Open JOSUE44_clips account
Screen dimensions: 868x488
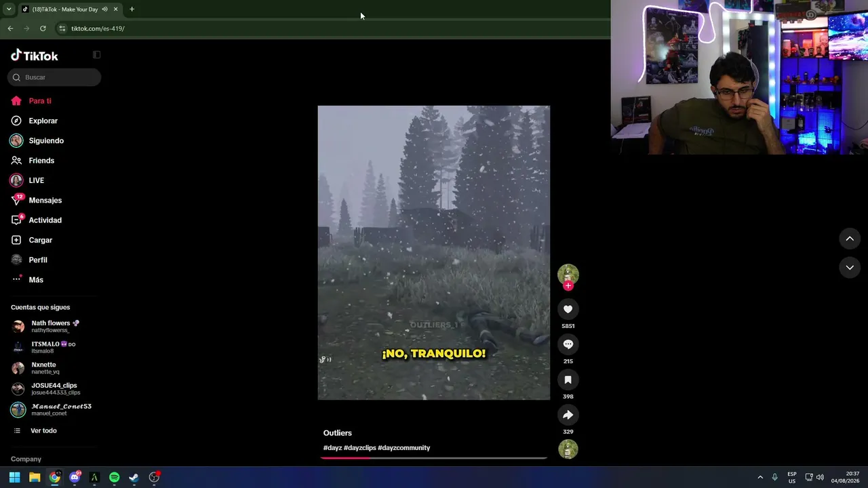(46, 388)
